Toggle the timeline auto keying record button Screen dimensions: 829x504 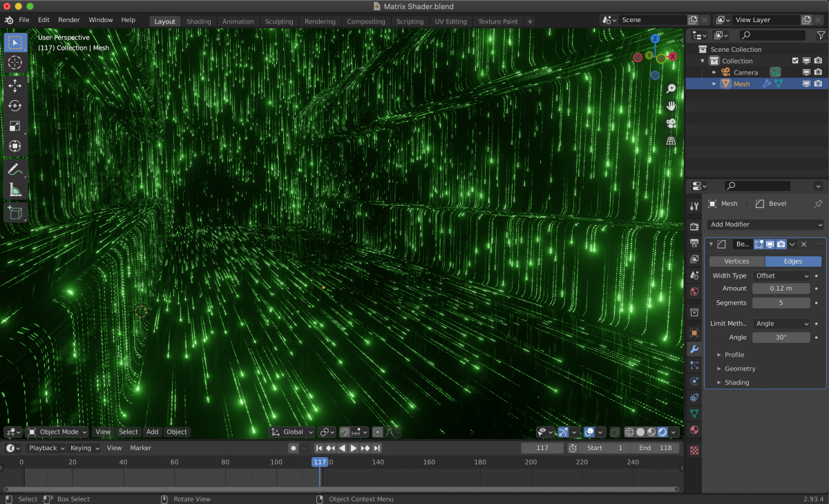coord(294,448)
